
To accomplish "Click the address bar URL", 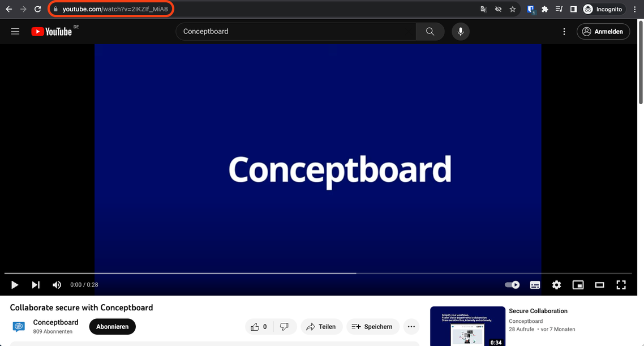I will [x=115, y=9].
